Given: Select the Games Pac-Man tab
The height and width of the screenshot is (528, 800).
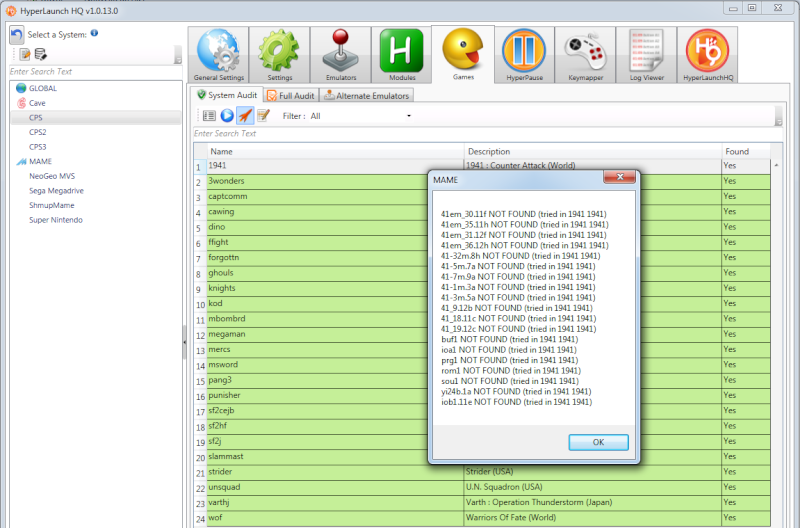Looking at the screenshot, I should 463,54.
